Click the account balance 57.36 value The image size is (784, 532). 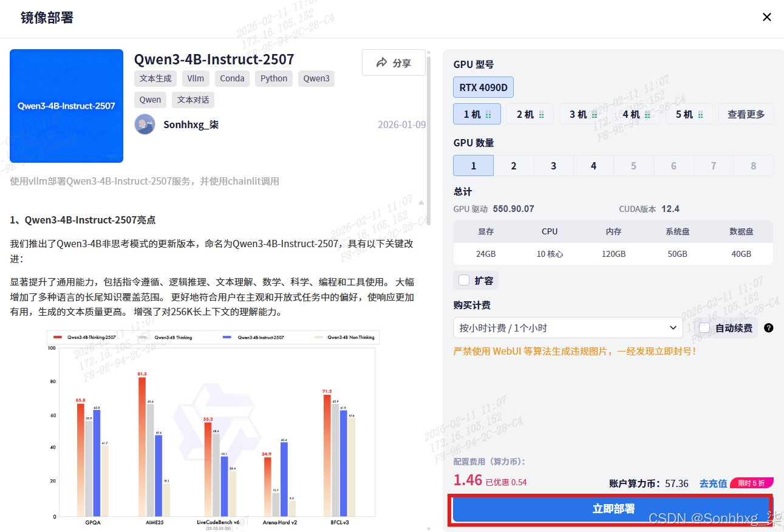pyautogui.click(x=677, y=483)
